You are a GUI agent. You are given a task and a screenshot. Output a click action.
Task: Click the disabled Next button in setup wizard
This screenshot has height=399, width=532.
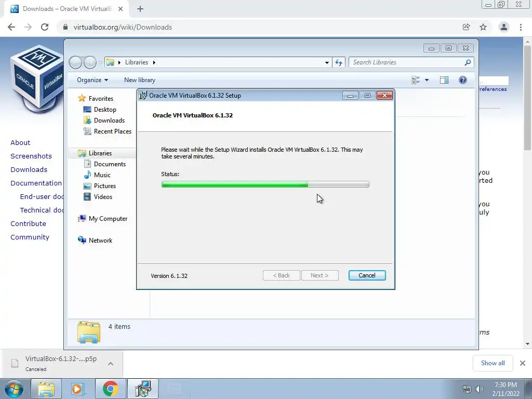(x=320, y=275)
